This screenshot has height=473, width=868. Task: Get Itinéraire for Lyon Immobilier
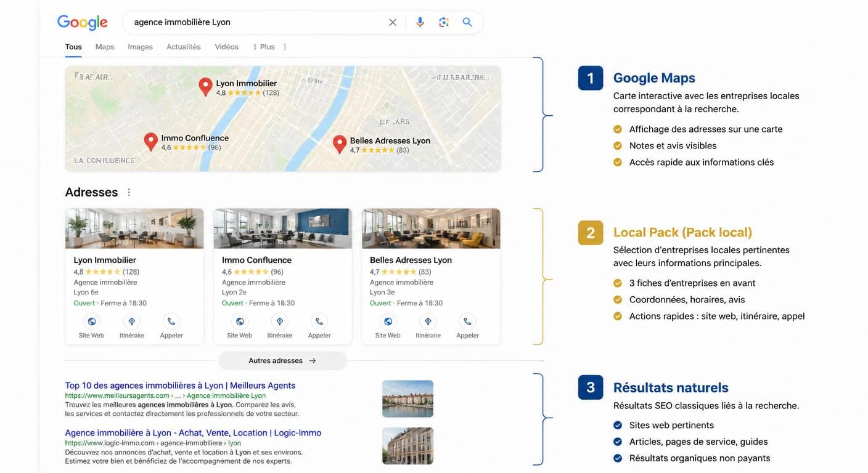coord(132,321)
